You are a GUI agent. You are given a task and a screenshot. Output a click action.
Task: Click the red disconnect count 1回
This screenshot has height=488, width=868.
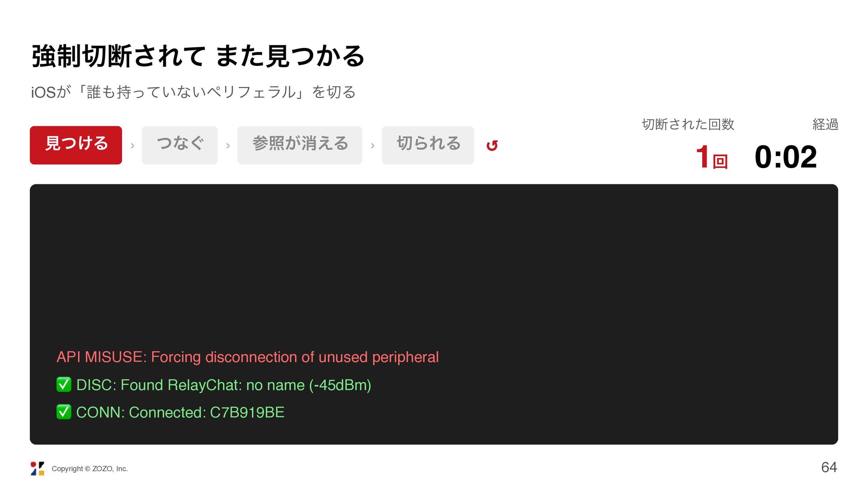coord(712,157)
